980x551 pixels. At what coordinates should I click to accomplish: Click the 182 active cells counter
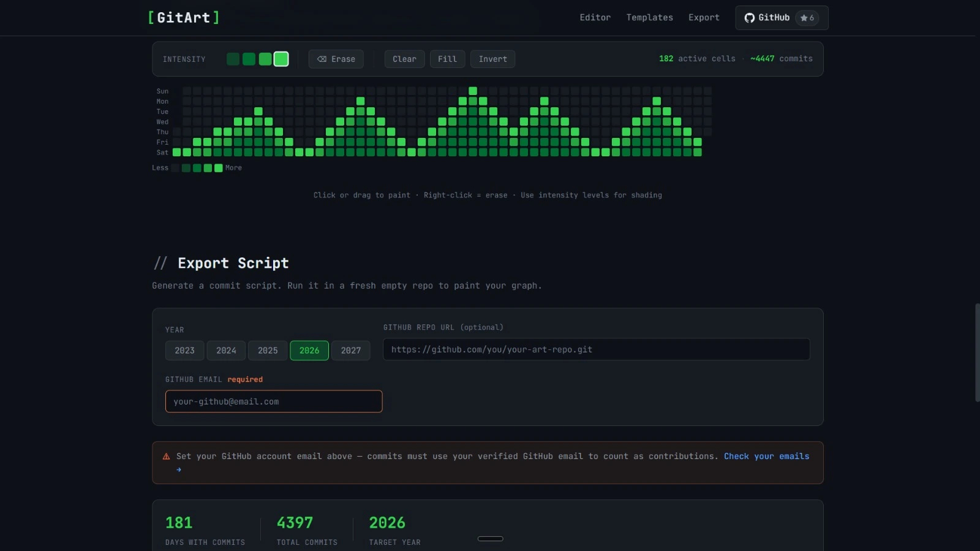(697, 59)
